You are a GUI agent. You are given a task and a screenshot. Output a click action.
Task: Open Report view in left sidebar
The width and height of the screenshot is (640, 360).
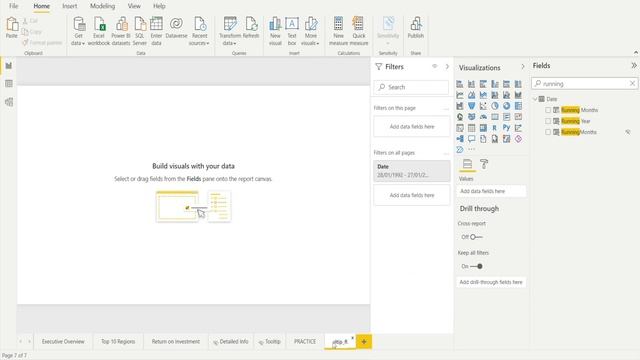9,66
